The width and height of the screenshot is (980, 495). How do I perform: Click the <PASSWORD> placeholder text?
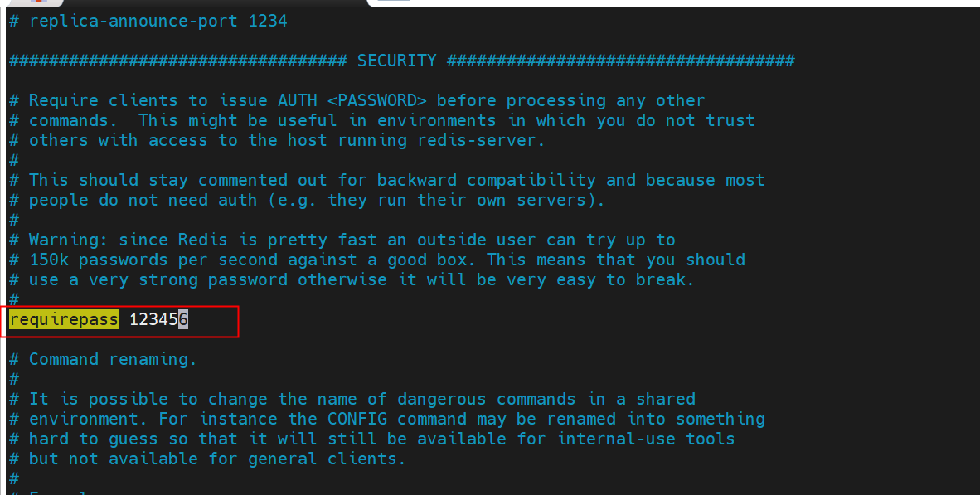(377, 100)
